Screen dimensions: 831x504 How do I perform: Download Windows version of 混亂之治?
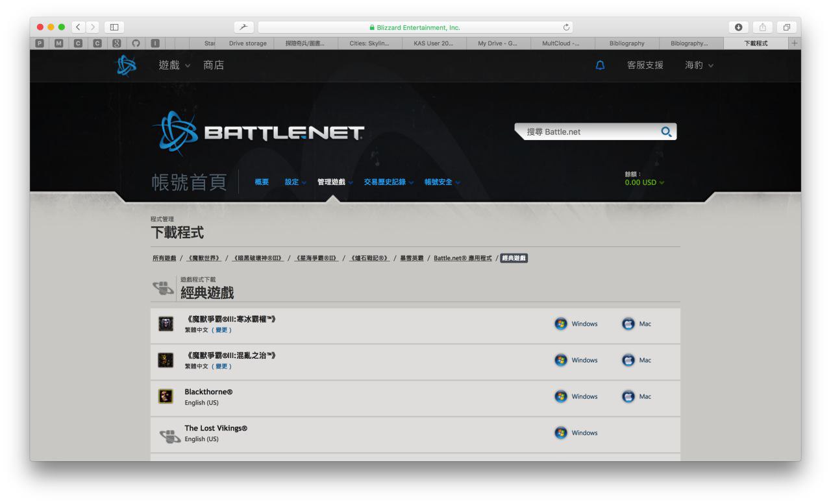pos(576,360)
